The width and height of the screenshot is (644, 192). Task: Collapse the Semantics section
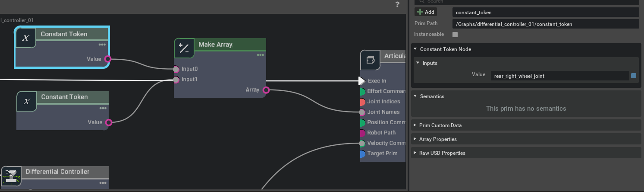point(415,96)
